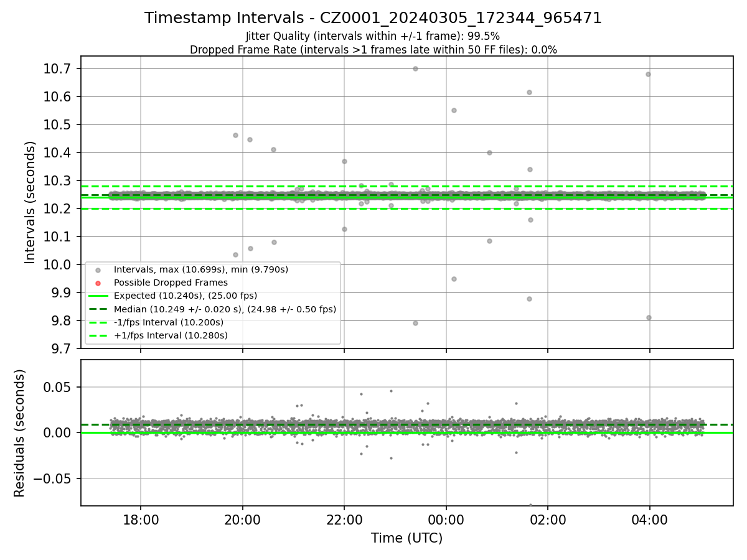The image size is (747, 560).
Task: Click the outlier point at 10.55 after 00:00
Action: [x=454, y=110]
